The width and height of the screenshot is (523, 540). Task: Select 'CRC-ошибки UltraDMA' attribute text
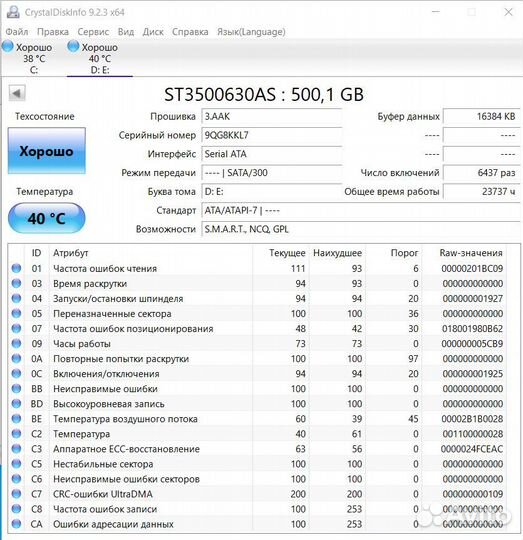coord(103,494)
